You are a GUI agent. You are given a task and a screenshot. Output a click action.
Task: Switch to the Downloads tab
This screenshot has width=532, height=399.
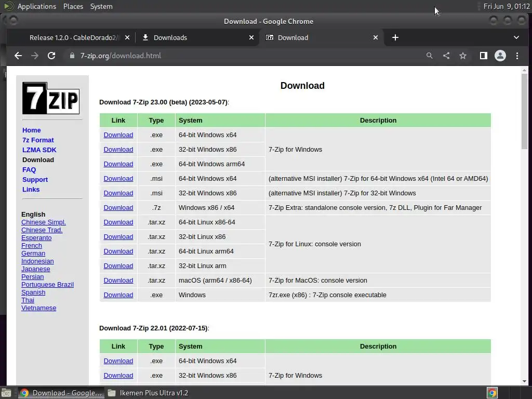(198, 37)
